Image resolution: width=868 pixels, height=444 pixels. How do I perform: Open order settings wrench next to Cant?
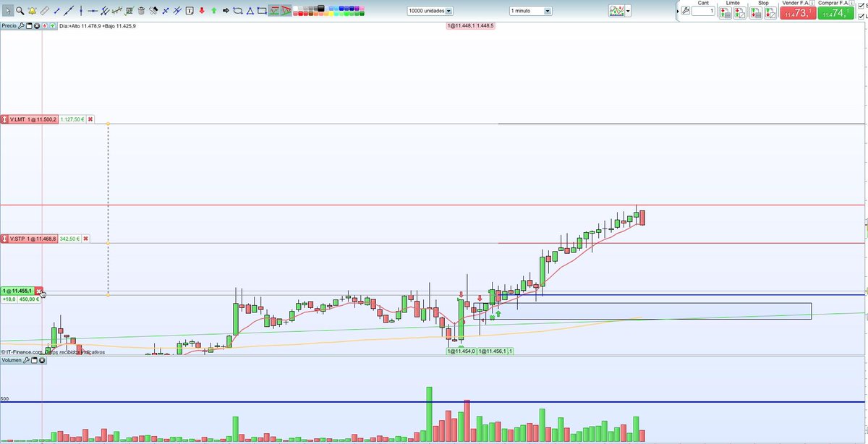click(x=686, y=11)
